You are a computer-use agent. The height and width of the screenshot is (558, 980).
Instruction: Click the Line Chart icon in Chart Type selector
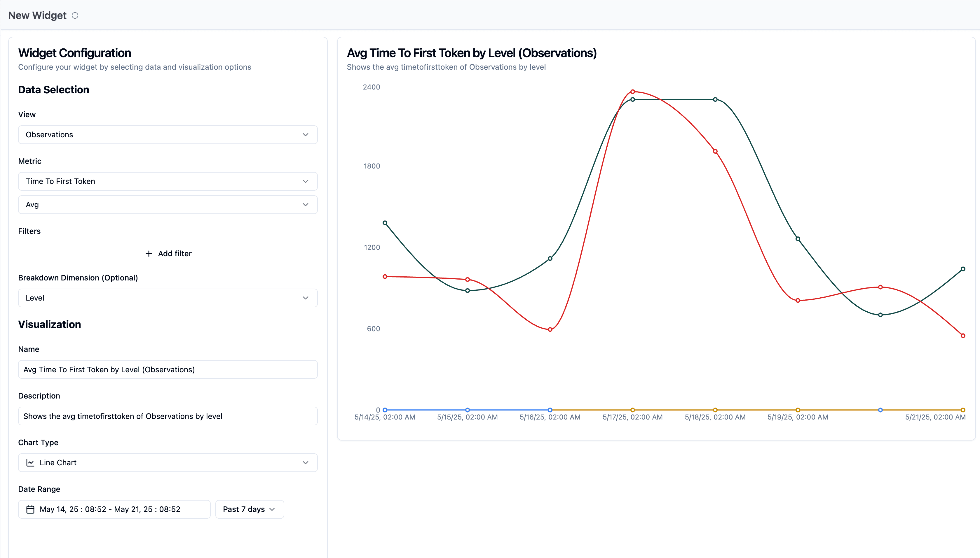(x=30, y=462)
